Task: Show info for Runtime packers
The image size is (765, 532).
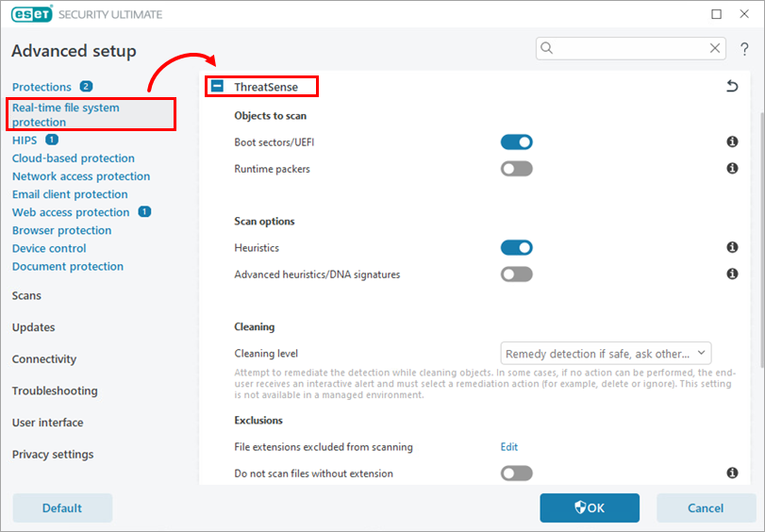Action: (x=732, y=169)
